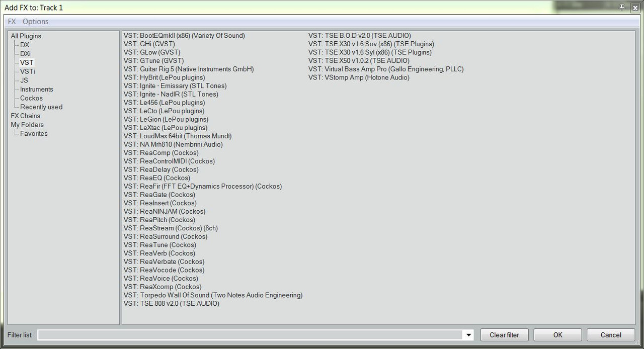Select FX Chains in the tree

point(26,116)
